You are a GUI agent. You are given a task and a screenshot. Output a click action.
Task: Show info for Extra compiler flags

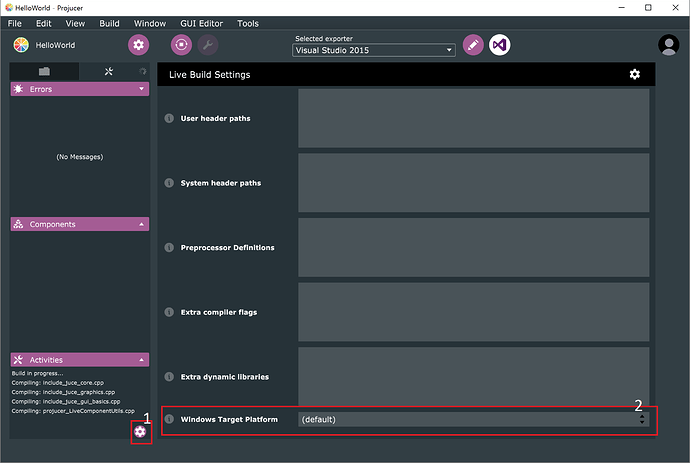(x=169, y=312)
